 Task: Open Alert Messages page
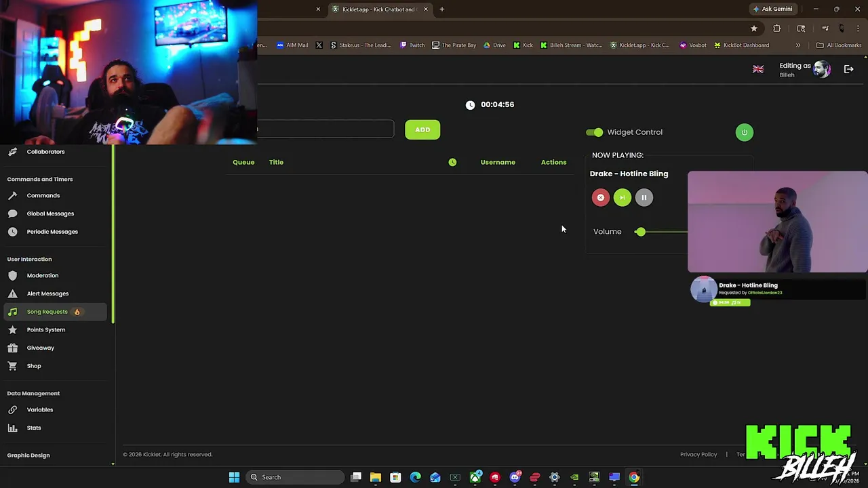coord(47,293)
